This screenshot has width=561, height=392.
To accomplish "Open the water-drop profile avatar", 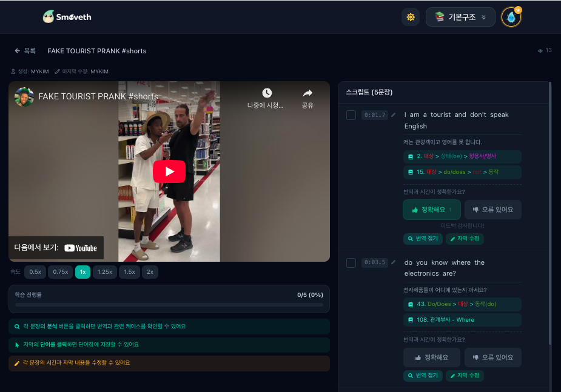I will click(x=511, y=17).
